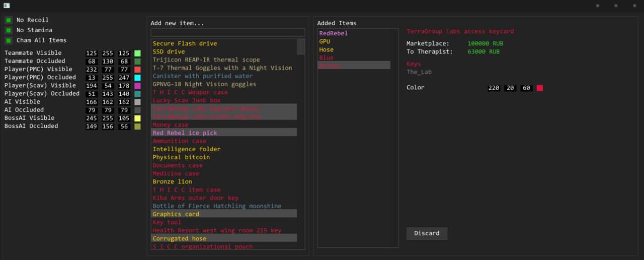The height and width of the screenshot is (260, 644).
Task: Select Secure Flash drive in item list
Action: (x=185, y=44)
